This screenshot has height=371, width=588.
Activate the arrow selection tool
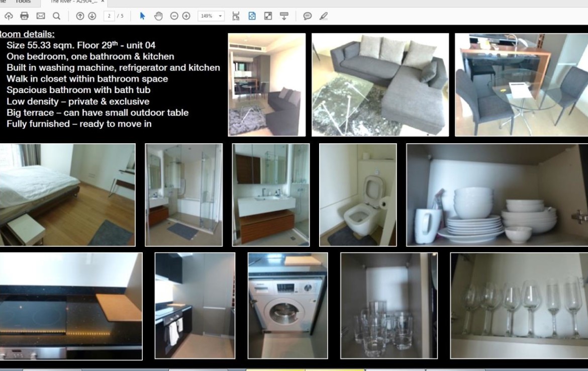point(142,16)
